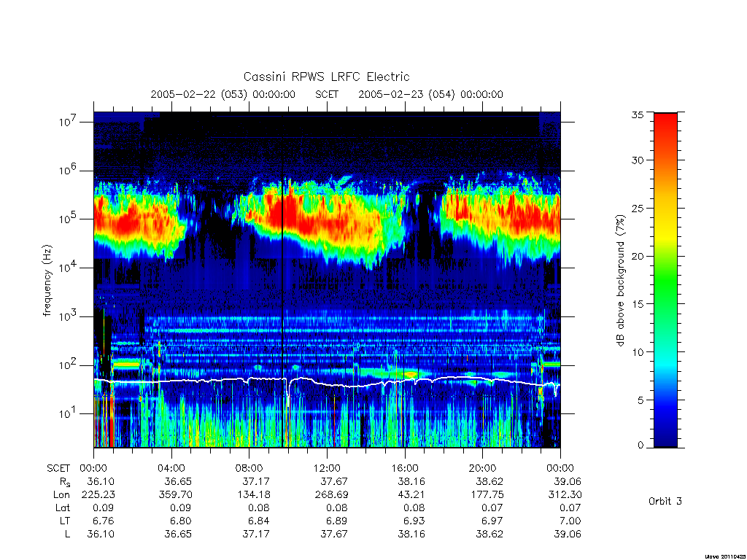Click the Lon value '134.18'
Screen dimensions: 747x560
(x=253, y=494)
